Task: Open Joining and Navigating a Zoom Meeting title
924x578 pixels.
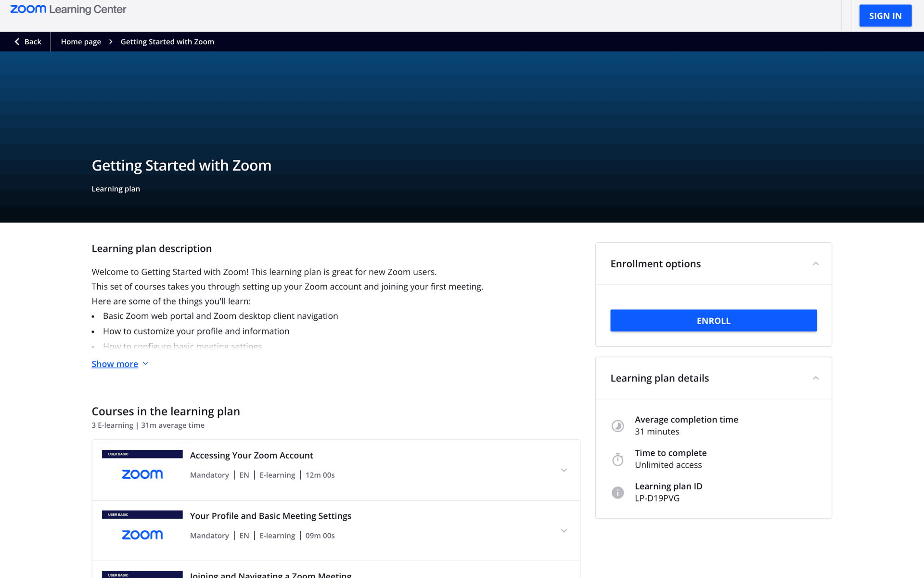Action: [270, 575]
